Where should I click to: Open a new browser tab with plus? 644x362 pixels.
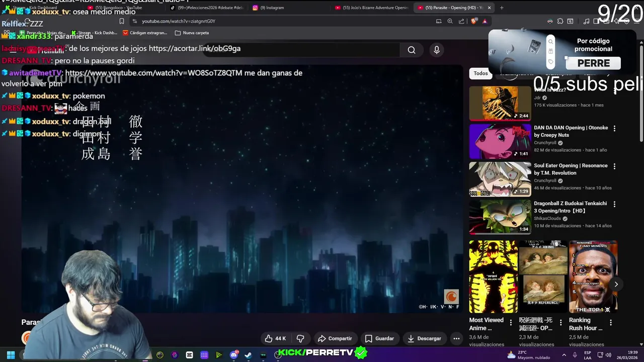(502, 8)
